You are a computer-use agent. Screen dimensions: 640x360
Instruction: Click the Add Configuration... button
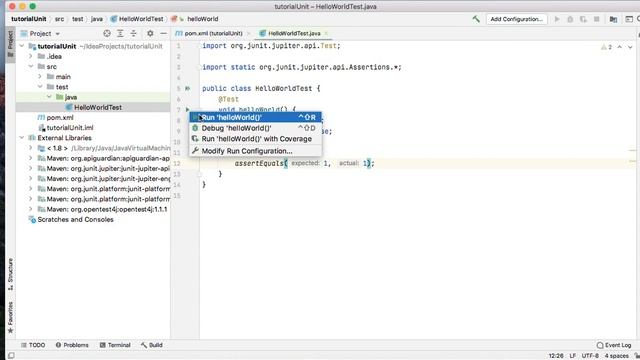tap(516, 19)
